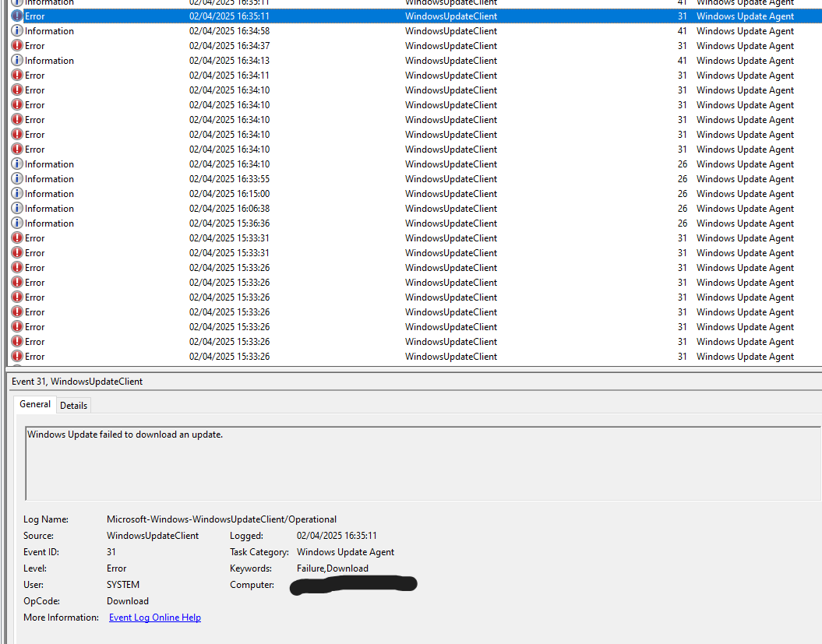Click the Task Category value Windows Update Agent
Image resolution: width=822 pixels, height=644 pixels.
point(345,552)
